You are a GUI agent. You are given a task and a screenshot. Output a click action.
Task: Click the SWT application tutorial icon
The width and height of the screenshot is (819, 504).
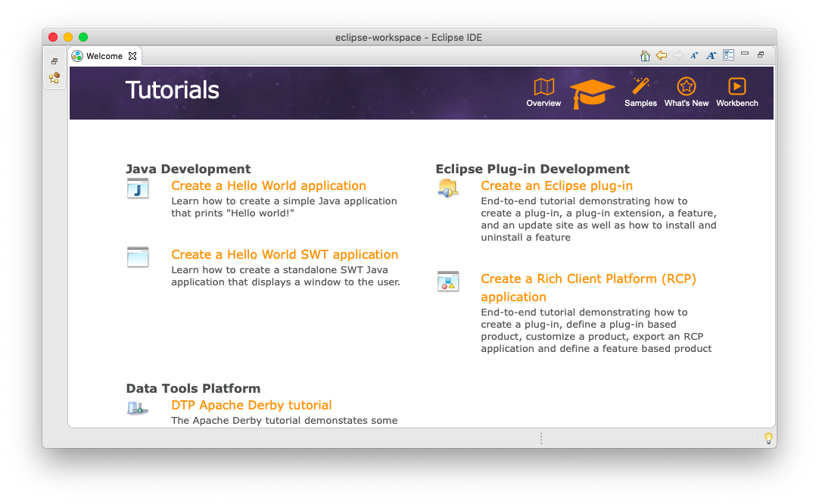(138, 257)
